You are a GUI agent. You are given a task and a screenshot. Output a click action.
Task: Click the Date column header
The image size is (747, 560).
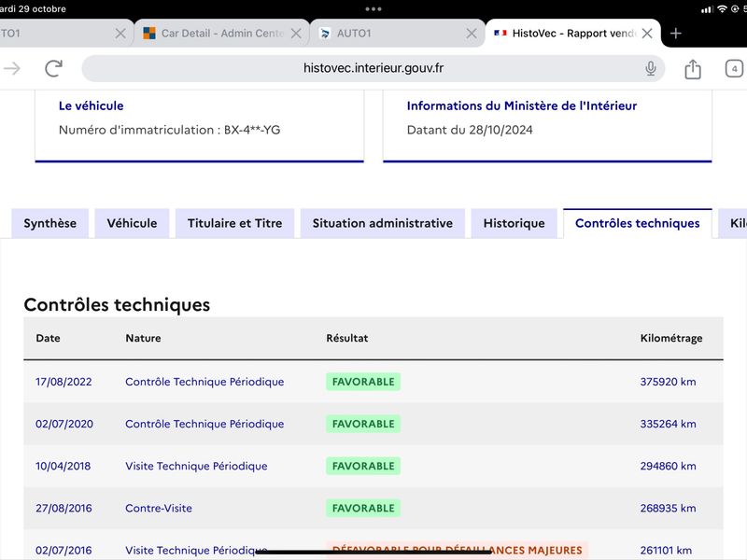coord(49,338)
